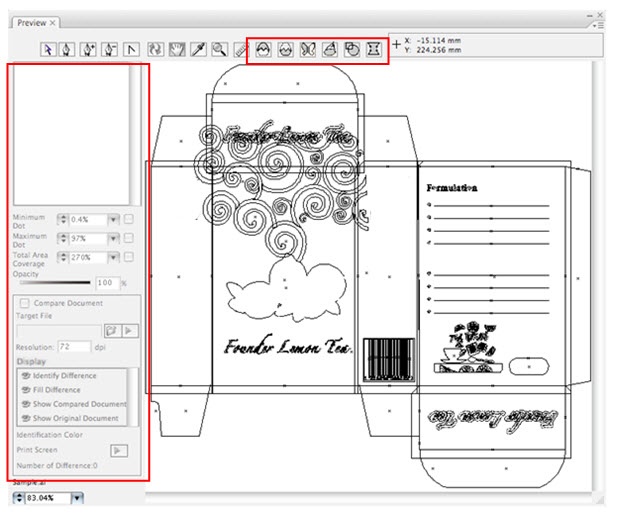Open the Minimum Dot percentage dropdown

[x=113, y=219]
